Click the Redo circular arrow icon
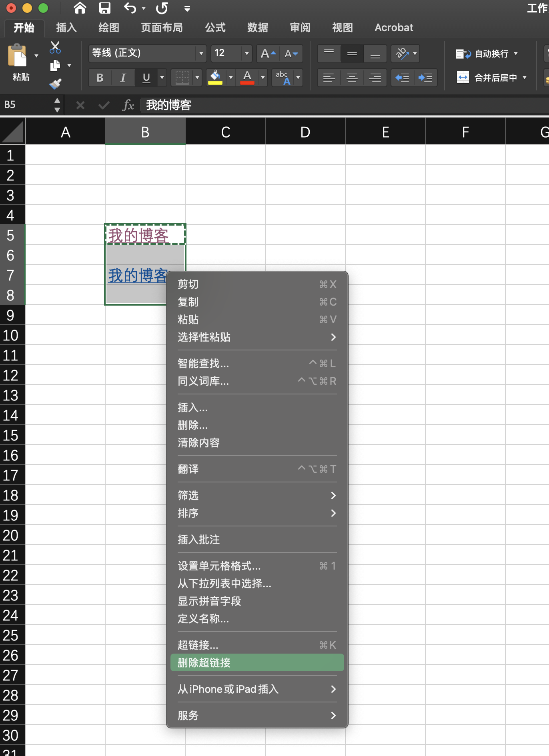 pos(162,8)
